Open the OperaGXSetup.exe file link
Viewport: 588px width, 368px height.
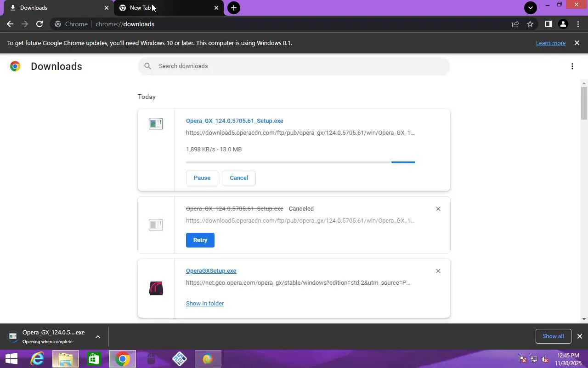[211, 271]
